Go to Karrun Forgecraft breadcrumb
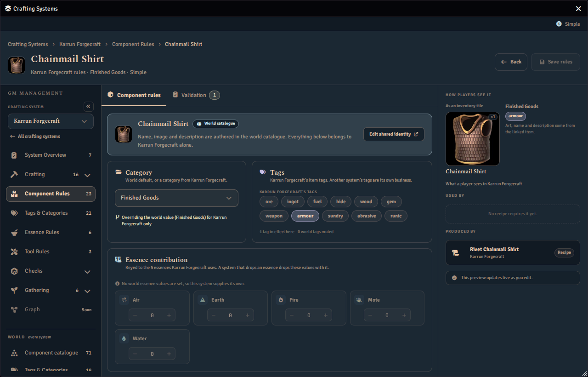Viewport: 588px width, 377px height. (80, 44)
